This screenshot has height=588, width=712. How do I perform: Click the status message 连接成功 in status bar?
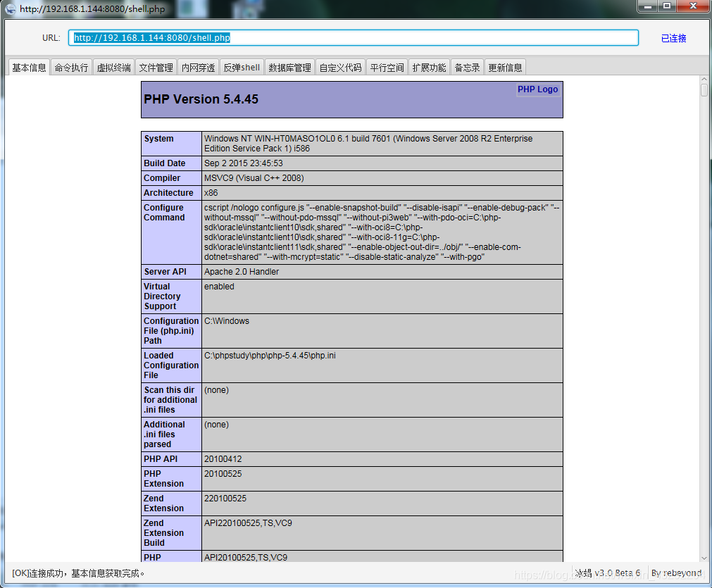(78, 573)
